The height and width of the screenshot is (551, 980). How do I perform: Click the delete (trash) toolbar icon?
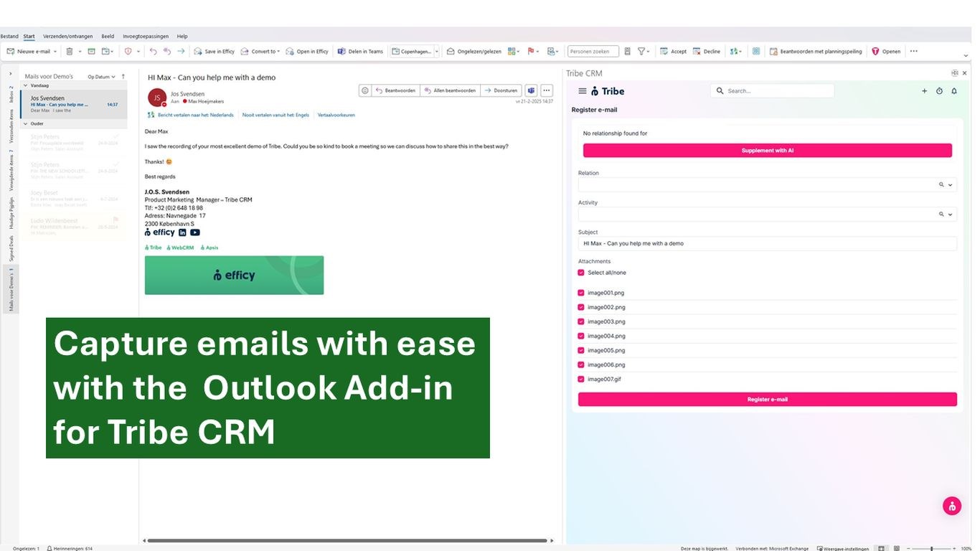pos(70,52)
